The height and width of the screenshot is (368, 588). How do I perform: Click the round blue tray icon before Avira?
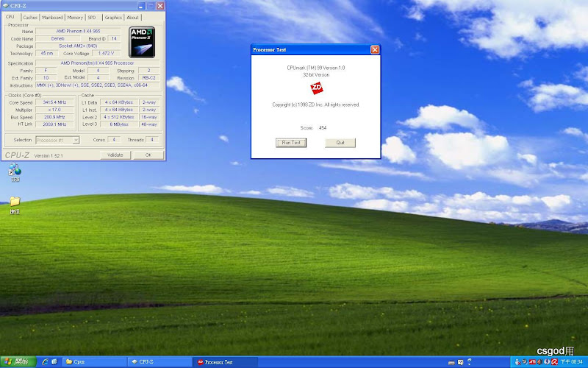pyautogui.click(x=547, y=362)
